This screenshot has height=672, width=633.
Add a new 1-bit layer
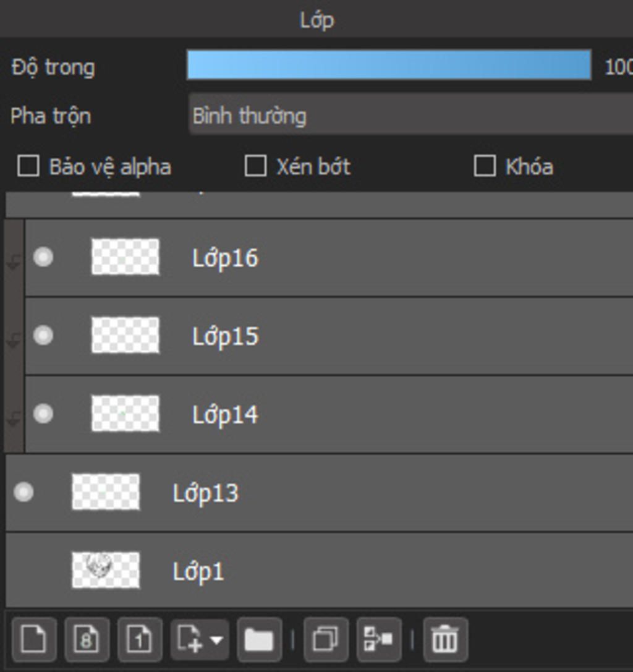coord(140,639)
